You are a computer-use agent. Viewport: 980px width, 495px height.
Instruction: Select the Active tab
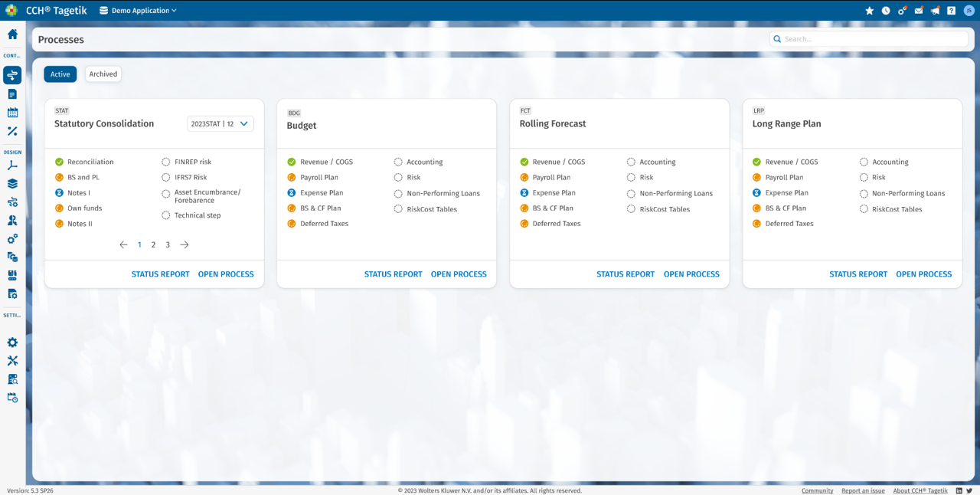(x=60, y=74)
